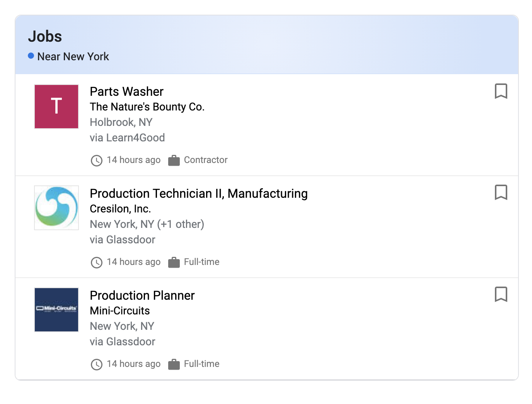Click '14 hours ago' in Production Planner row
Image resolution: width=532 pixels, height=404 pixels.
(x=134, y=364)
